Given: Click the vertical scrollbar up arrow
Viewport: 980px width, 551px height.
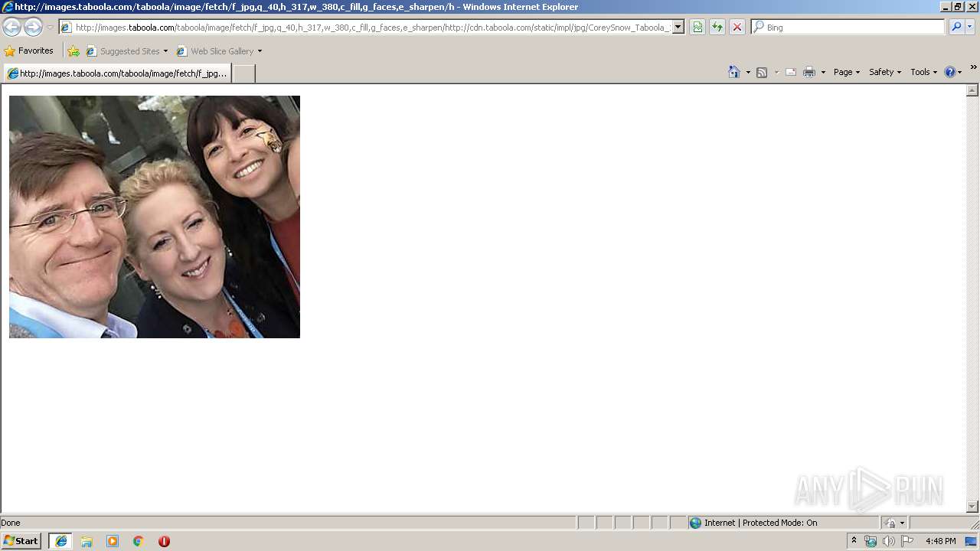Looking at the screenshot, I should (x=972, y=90).
